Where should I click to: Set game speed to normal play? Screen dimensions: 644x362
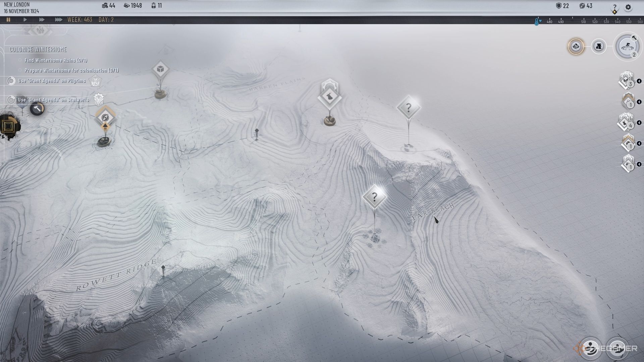coord(25,20)
